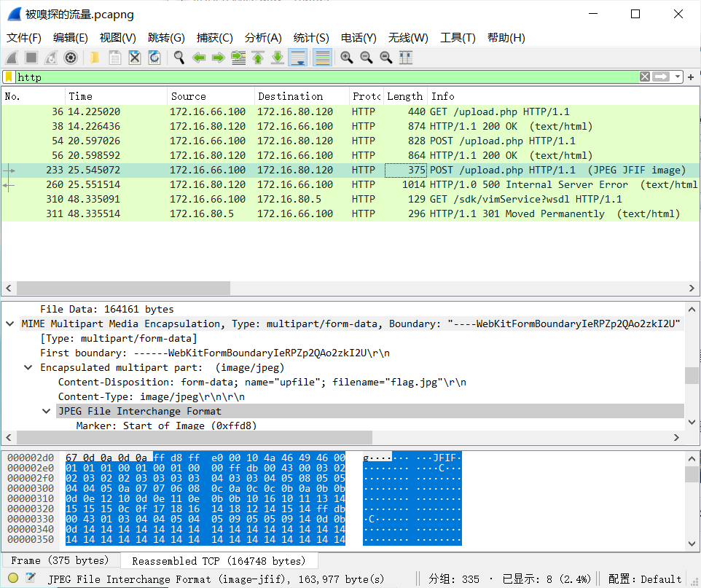The image size is (701, 588).
Task: Select packet 260 Internal Server Error row
Action: tap(350, 184)
